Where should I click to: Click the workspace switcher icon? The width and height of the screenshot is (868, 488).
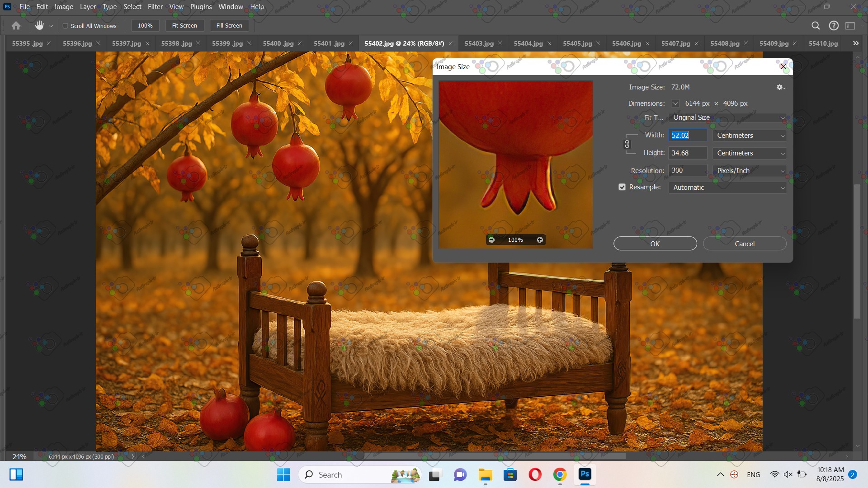[850, 26]
